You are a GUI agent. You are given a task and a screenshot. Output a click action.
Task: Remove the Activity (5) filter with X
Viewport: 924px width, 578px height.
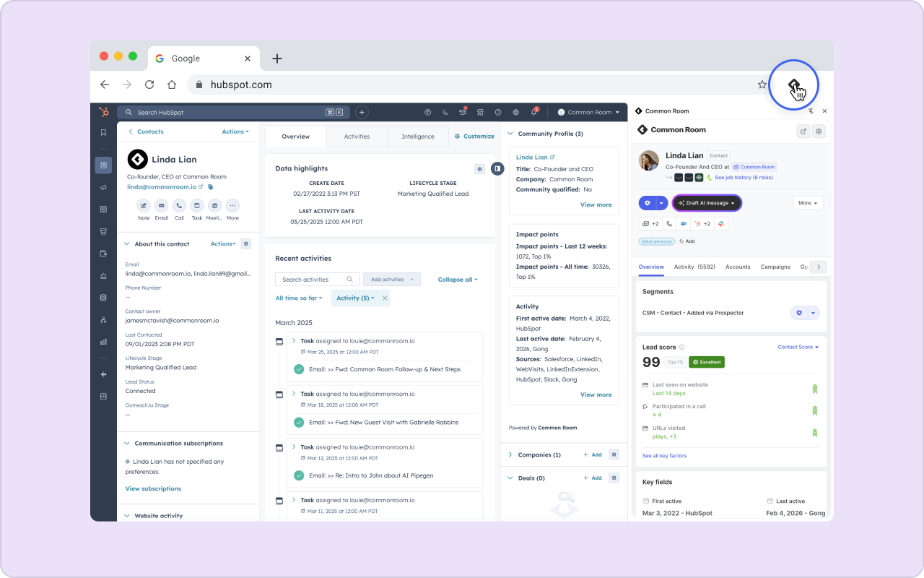click(385, 298)
